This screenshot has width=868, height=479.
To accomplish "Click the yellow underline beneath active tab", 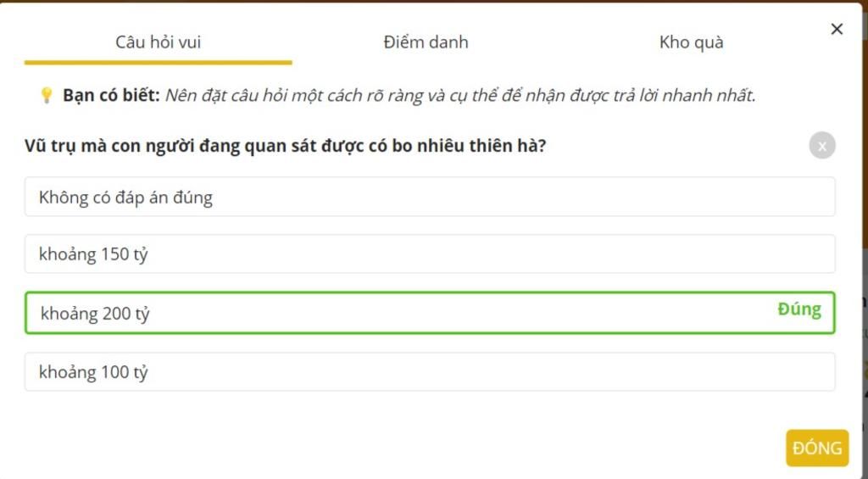I will click(158, 63).
